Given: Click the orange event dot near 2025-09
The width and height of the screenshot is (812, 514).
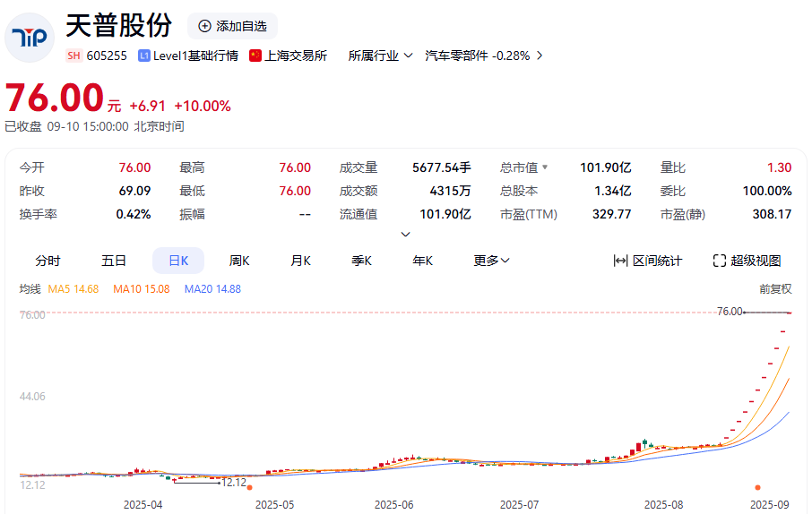Looking at the screenshot, I should click(757, 488).
